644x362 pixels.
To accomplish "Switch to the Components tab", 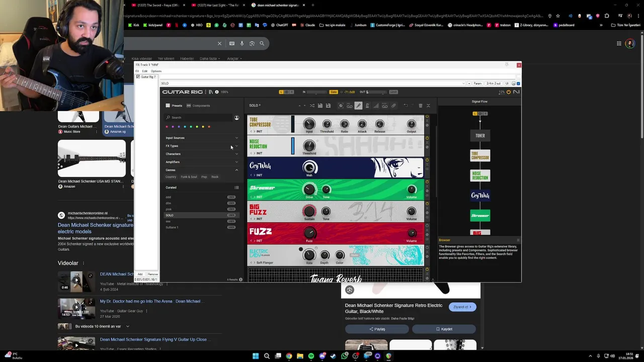I will [198, 106].
